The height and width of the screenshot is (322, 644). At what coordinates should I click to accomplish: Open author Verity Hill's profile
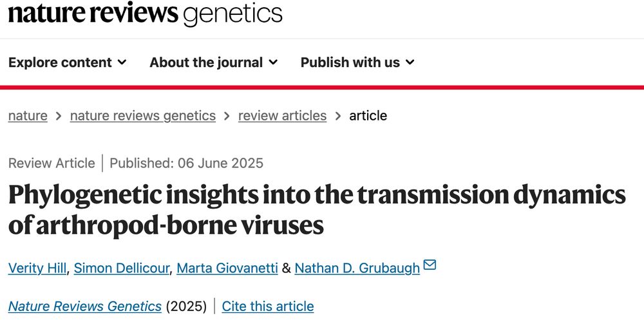click(x=37, y=268)
